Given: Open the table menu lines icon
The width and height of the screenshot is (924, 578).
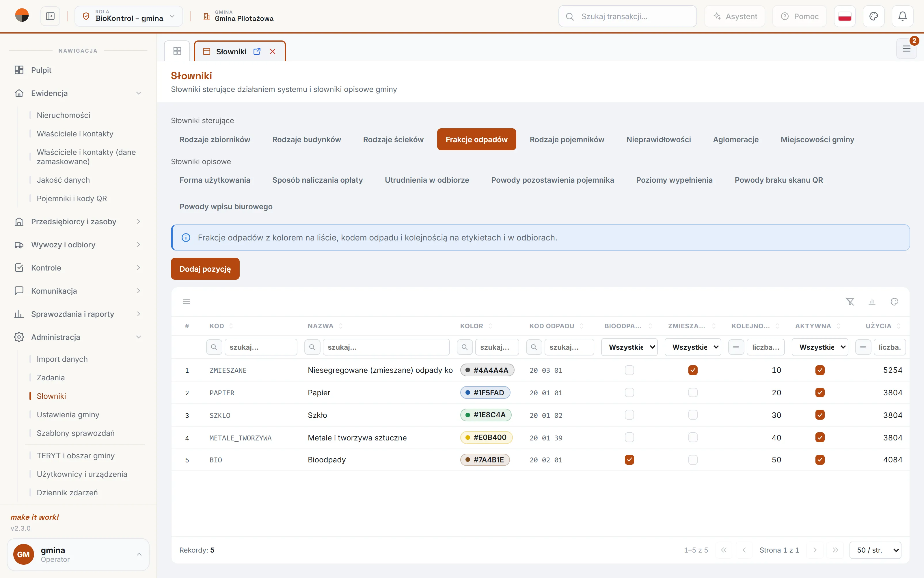Looking at the screenshot, I should (187, 302).
